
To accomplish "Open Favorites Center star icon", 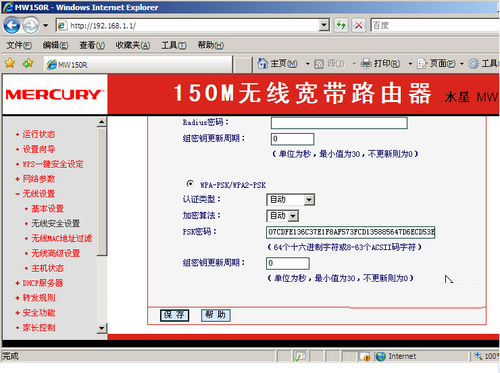I will pyautogui.click(x=10, y=63).
